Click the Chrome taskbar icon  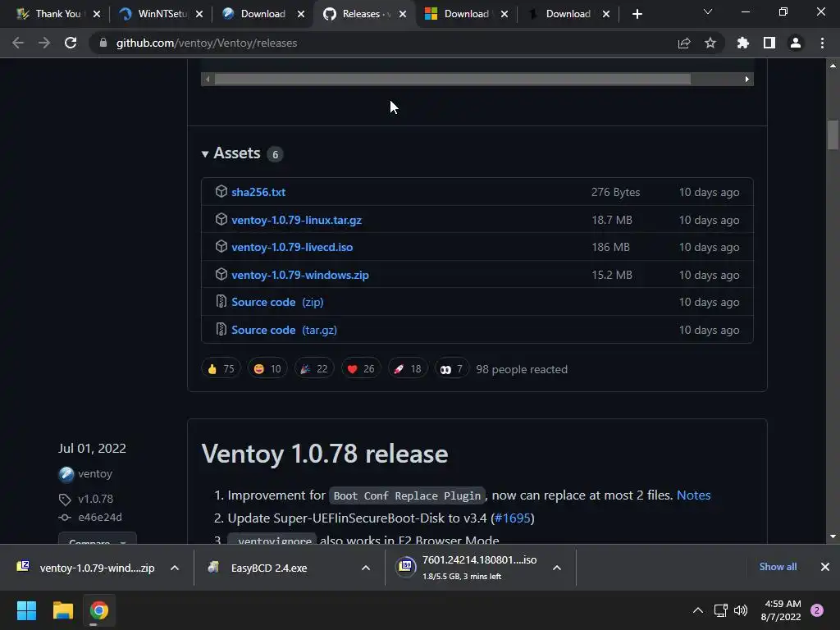click(98, 610)
